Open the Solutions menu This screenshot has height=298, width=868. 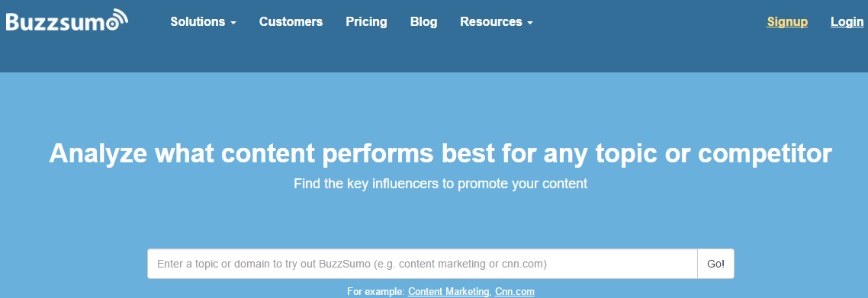(x=203, y=22)
